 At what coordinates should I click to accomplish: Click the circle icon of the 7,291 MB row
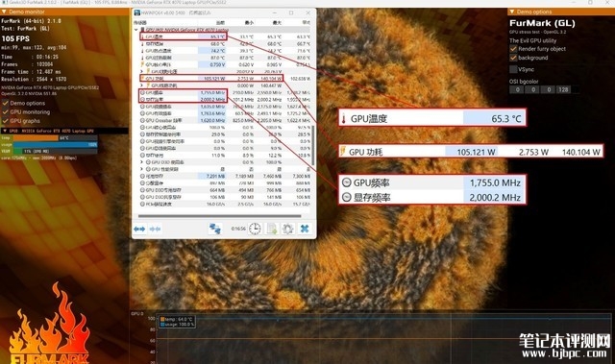tap(142, 177)
